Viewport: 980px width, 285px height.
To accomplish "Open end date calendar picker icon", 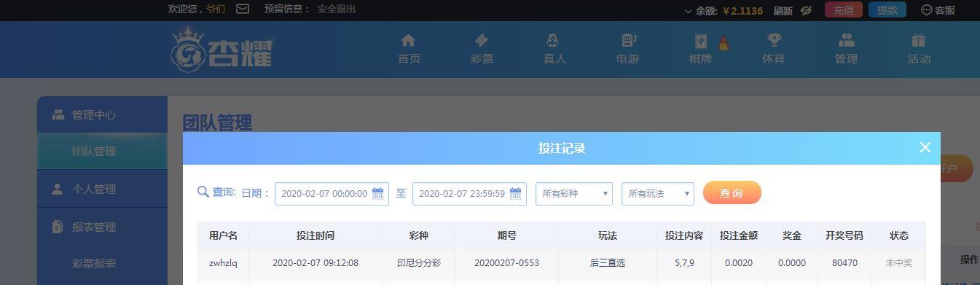I will tap(516, 193).
